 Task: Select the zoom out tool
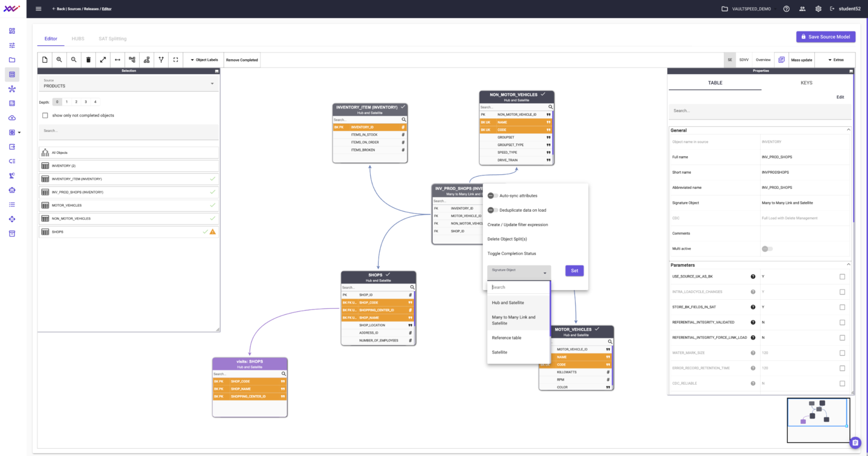(73, 60)
